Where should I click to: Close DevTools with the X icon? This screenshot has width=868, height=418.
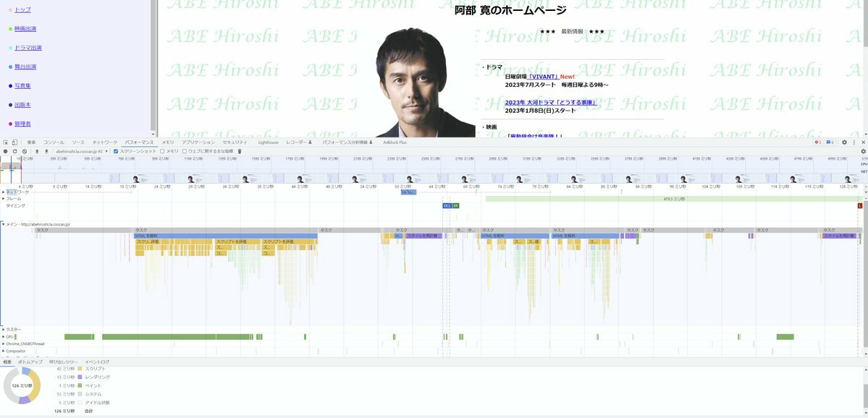pos(863,142)
